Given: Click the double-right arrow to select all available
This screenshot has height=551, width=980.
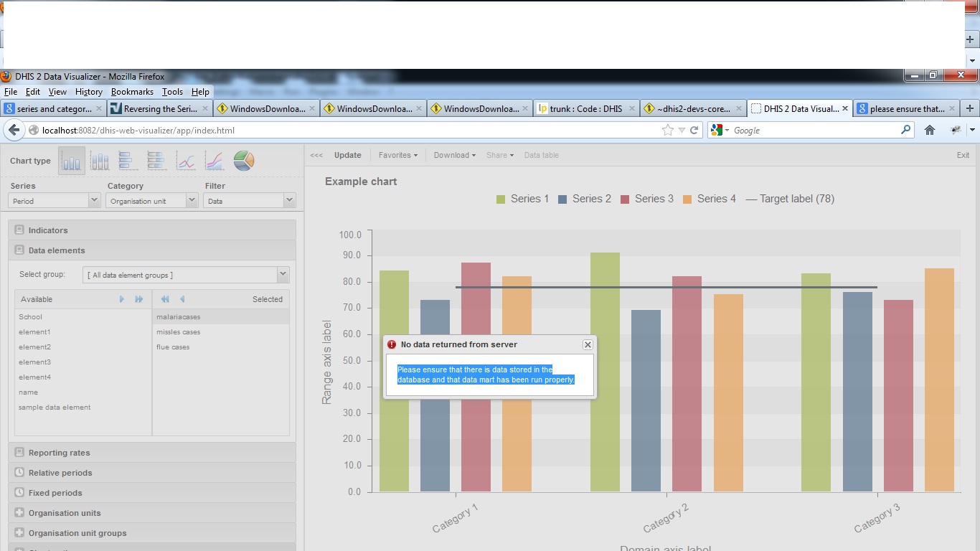Looking at the screenshot, I should coord(139,299).
